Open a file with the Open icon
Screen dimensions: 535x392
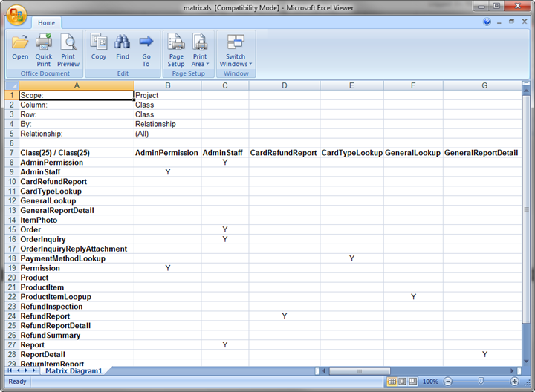pos(20,48)
